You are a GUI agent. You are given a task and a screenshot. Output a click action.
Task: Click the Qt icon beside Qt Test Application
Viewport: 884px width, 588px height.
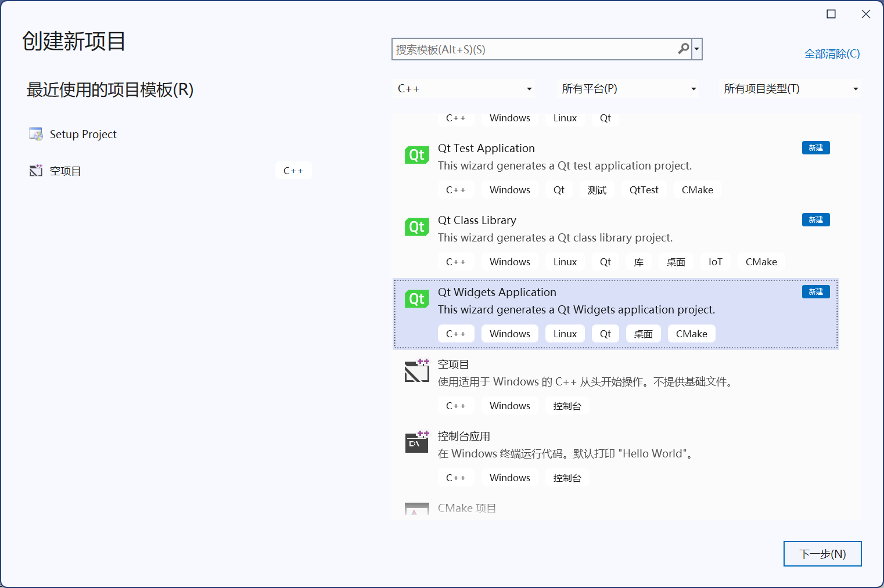(416, 155)
